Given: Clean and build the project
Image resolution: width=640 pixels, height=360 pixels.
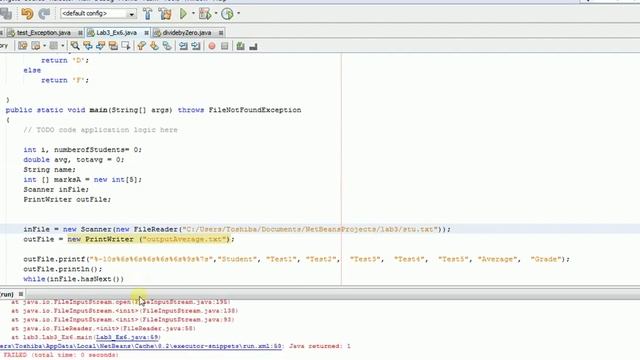Looking at the screenshot, I should (165, 13).
